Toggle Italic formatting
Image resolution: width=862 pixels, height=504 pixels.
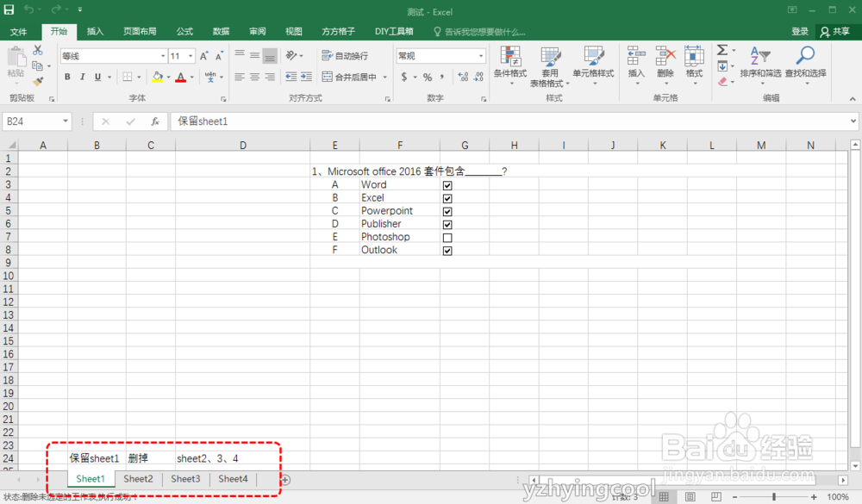[x=82, y=77]
